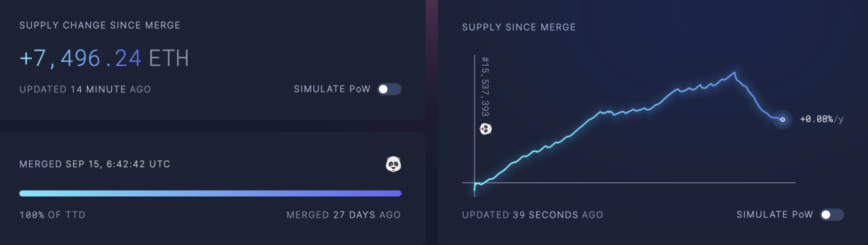Click the Supply Change Since Merge heading
868x245 pixels.
[x=100, y=25]
